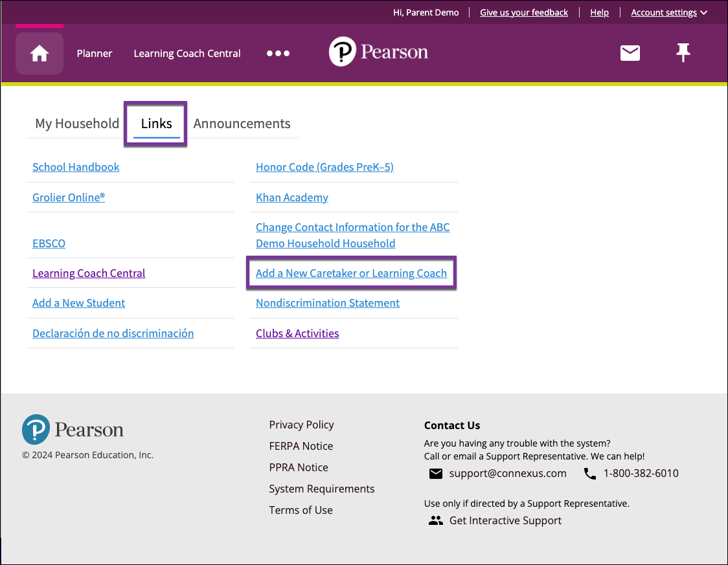Switch to the My Household tab
This screenshot has width=728, height=565.
tap(76, 123)
